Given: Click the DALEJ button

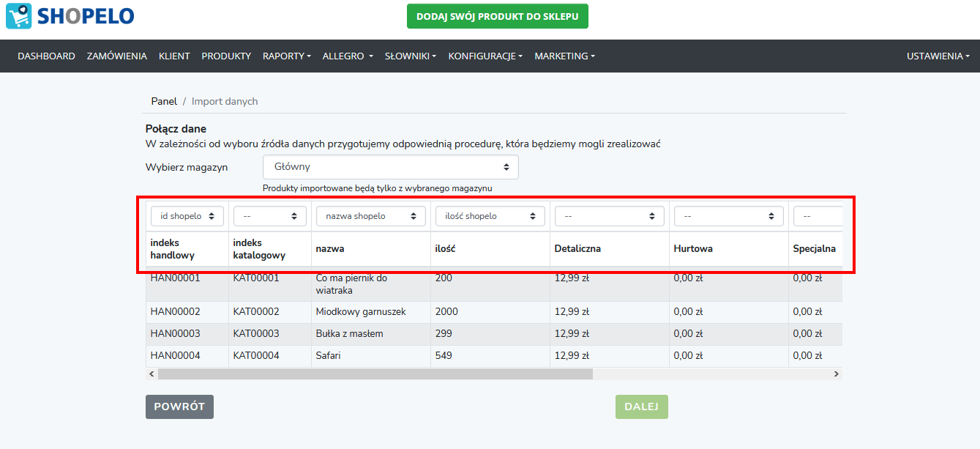Looking at the screenshot, I should (x=642, y=407).
